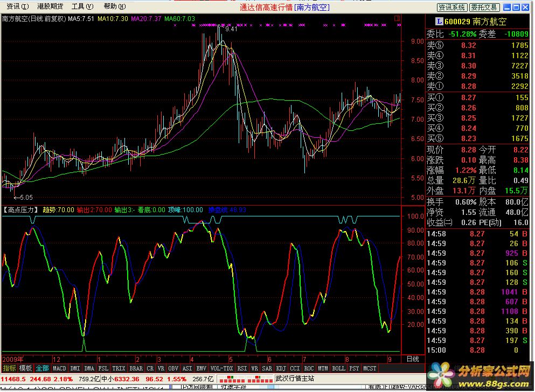This screenshot has width=535, height=392.
Task: Switch indicator to FSL
Action: (103, 368)
